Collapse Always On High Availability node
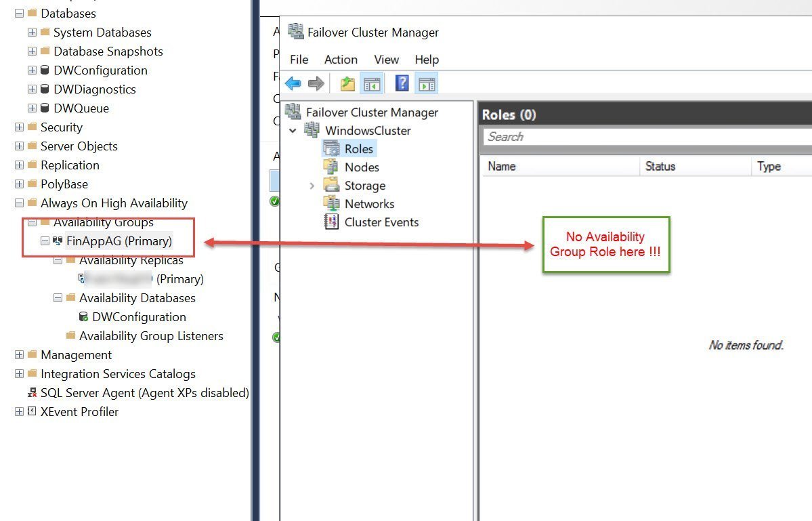 click(x=19, y=203)
